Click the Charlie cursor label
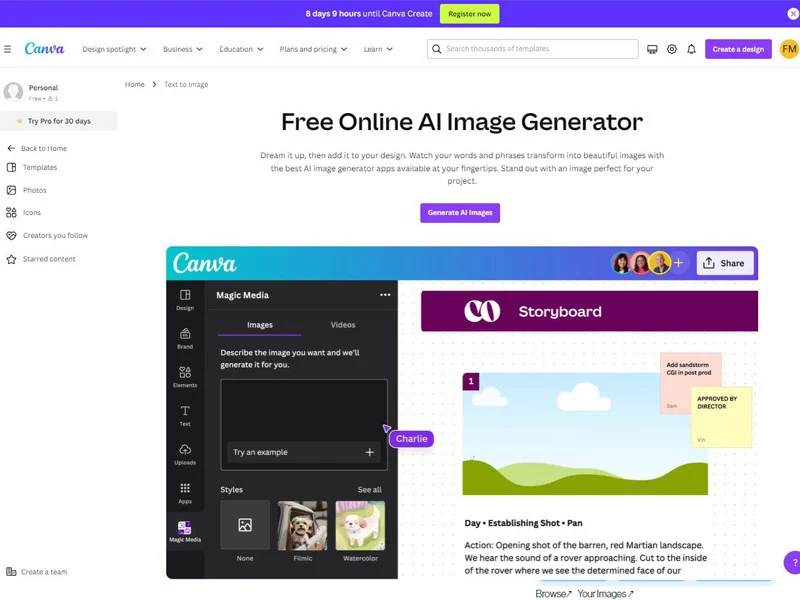The image size is (800, 600). [411, 439]
